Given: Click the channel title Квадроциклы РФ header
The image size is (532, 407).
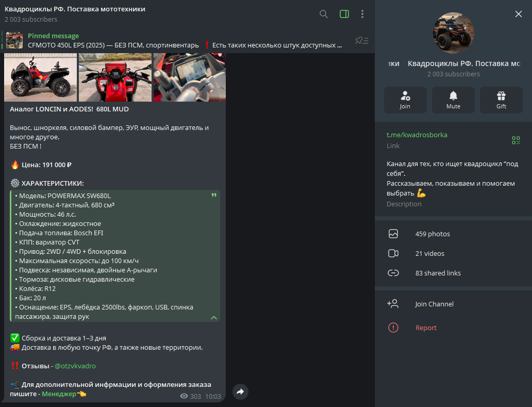Looking at the screenshot, I should coord(75,9).
